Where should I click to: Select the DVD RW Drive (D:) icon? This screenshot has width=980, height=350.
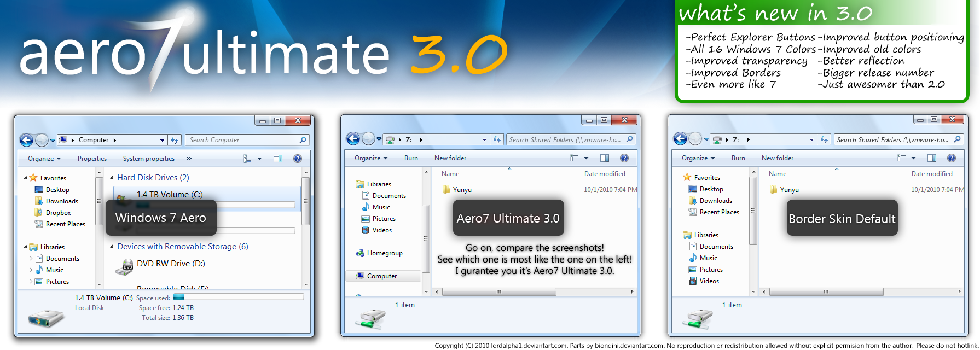click(x=125, y=266)
